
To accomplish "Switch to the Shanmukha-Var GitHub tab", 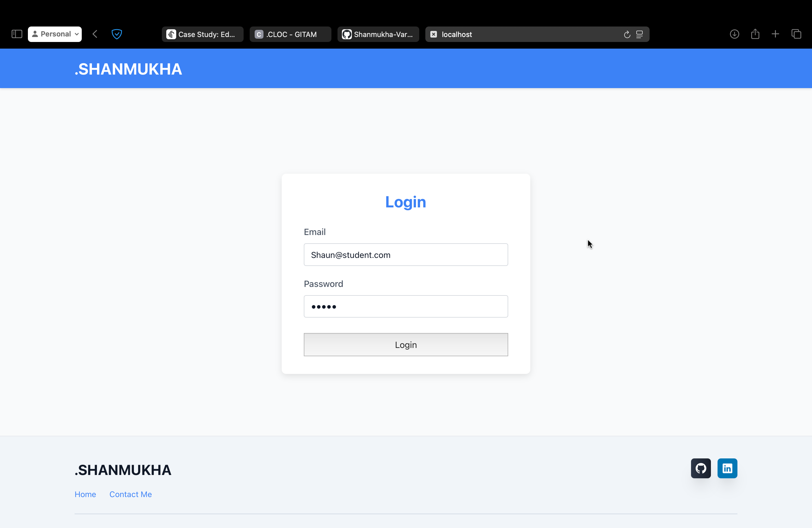I will pos(378,34).
